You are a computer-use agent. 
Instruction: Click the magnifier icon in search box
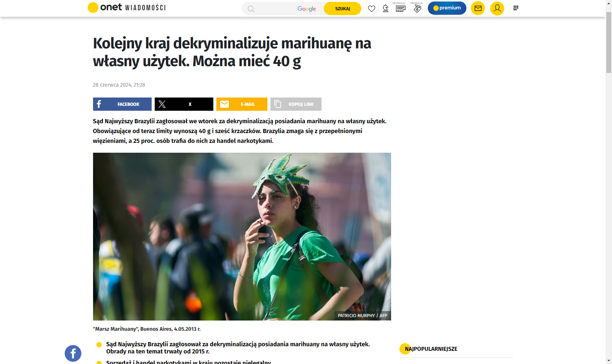[251, 9]
